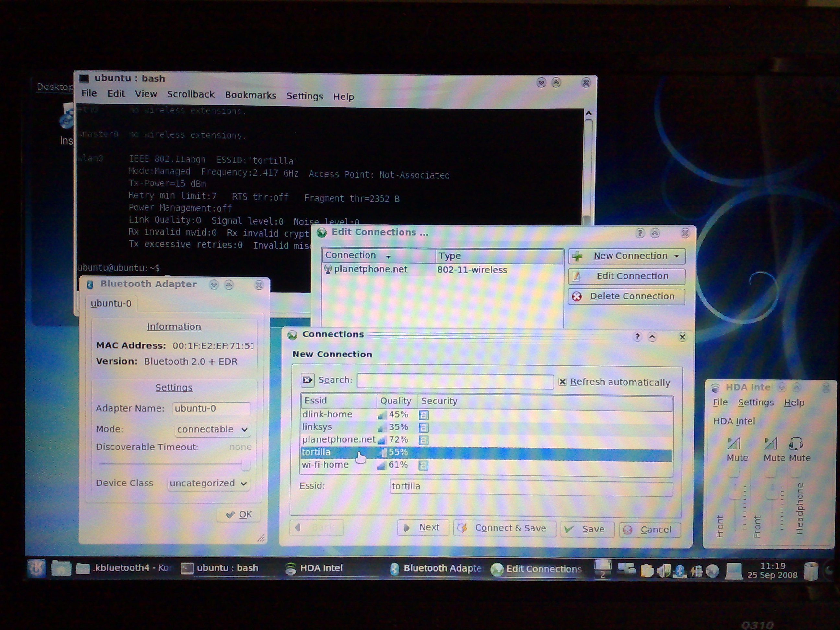Select planetphone.net in the Edit Connections list
This screenshot has height=630, width=840.
(442, 270)
